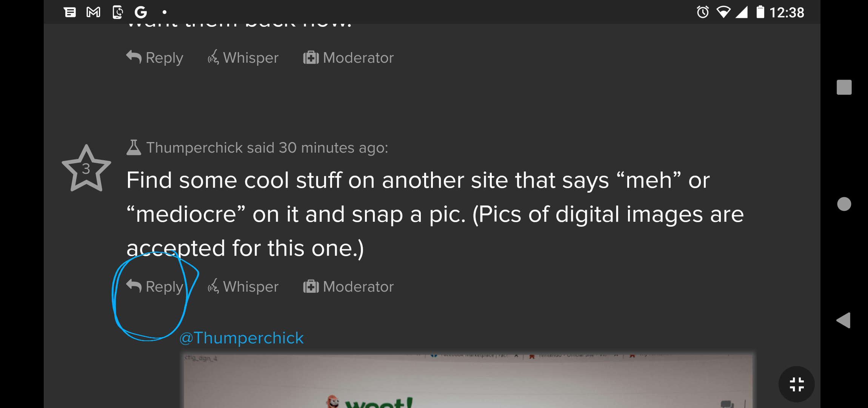Tap the Wi-Fi status icon
Screen dimensions: 868x408
pos(723,12)
